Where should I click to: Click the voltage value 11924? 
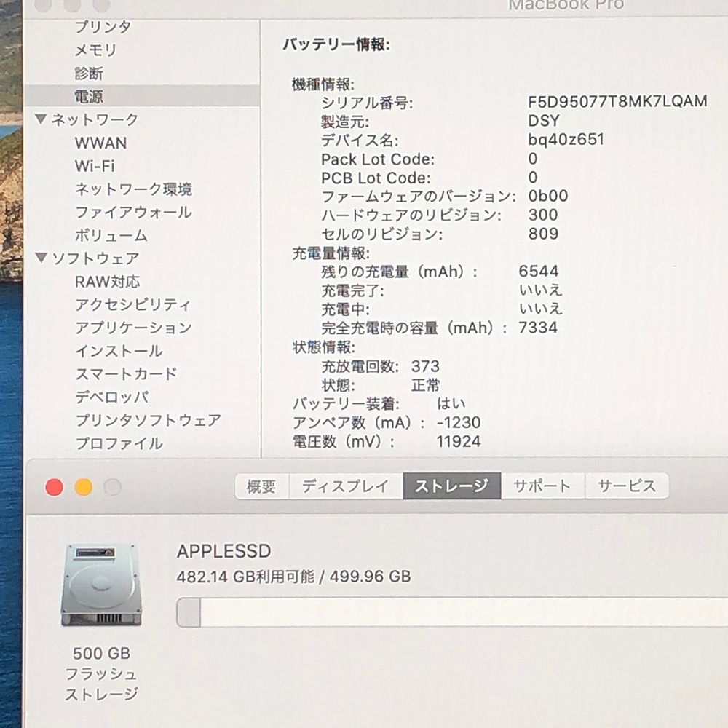(x=459, y=441)
